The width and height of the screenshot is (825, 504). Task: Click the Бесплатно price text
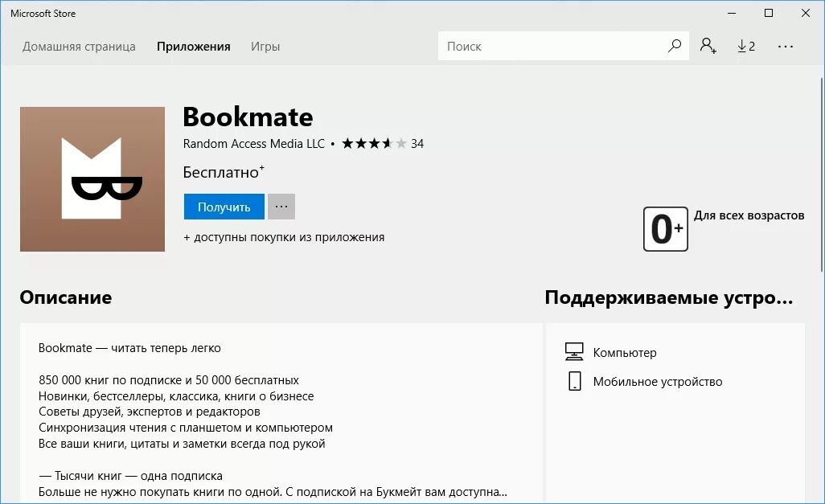[223, 172]
